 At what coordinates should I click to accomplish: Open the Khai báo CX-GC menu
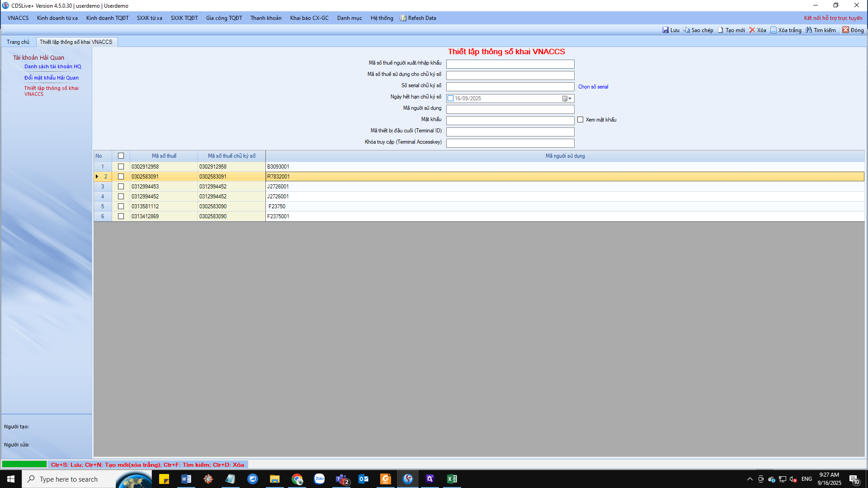[x=309, y=18]
